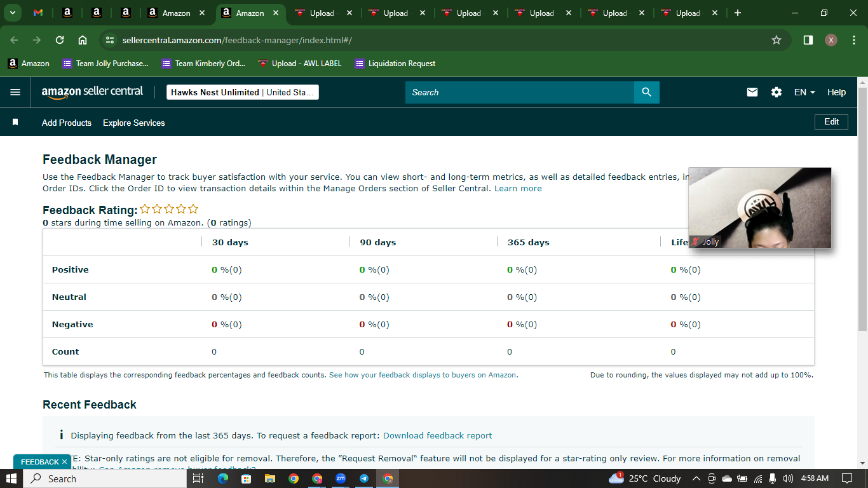Image resolution: width=868 pixels, height=488 pixels.
Task: Close the FEEDBACK widget
Action: [64, 462]
